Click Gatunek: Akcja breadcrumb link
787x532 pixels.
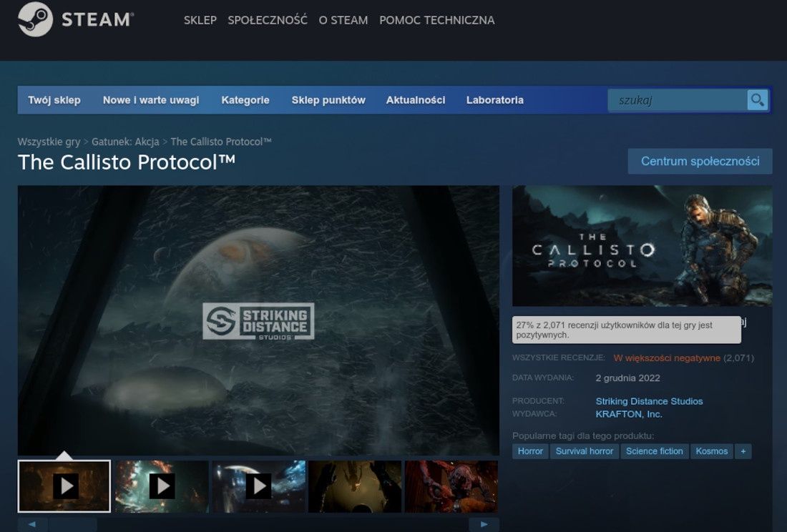click(125, 142)
